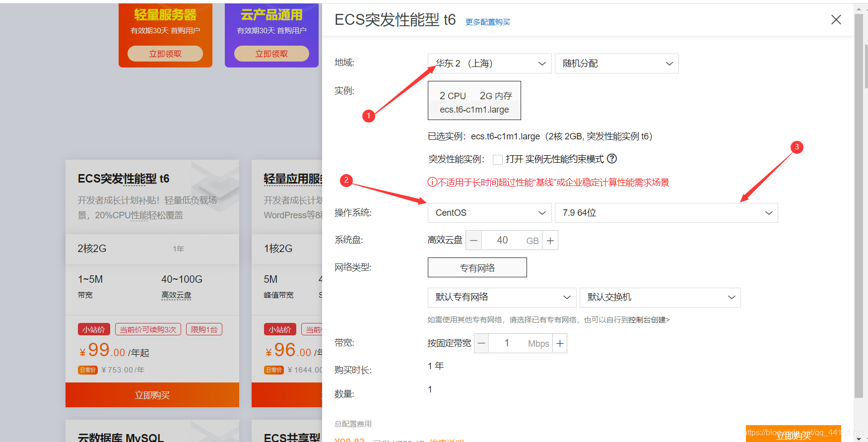Click the 云数据库 MySQL card title
The width and height of the screenshot is (868, 442).
(x=121, y=437)
